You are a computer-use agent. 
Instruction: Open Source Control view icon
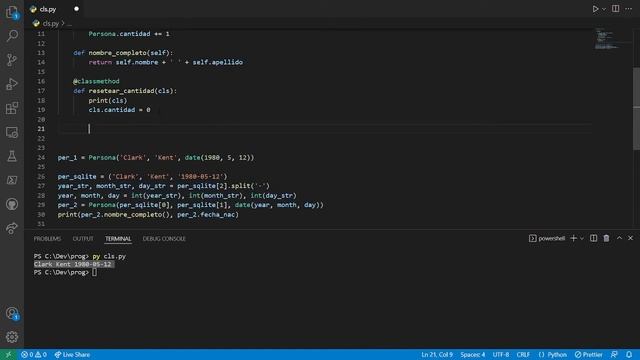[12, 60]
